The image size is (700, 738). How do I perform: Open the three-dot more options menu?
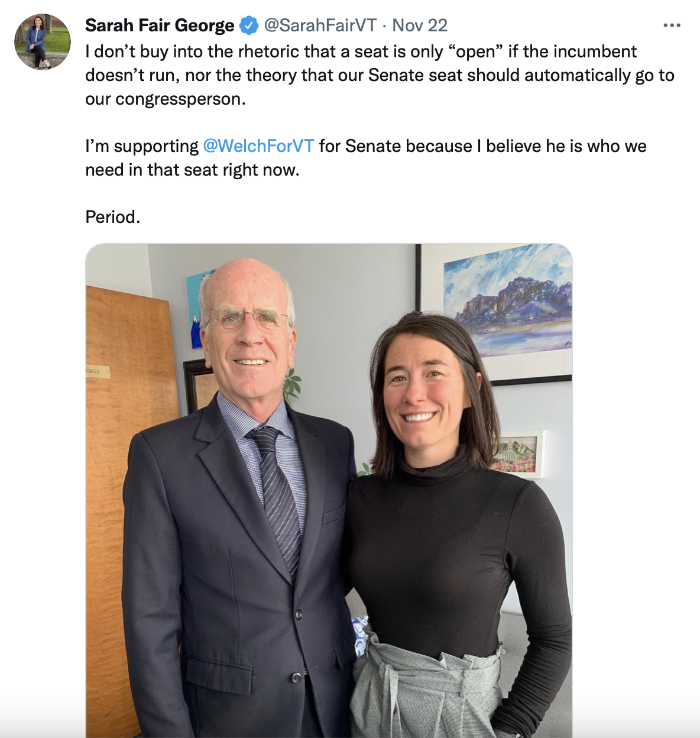coord(672,25)
